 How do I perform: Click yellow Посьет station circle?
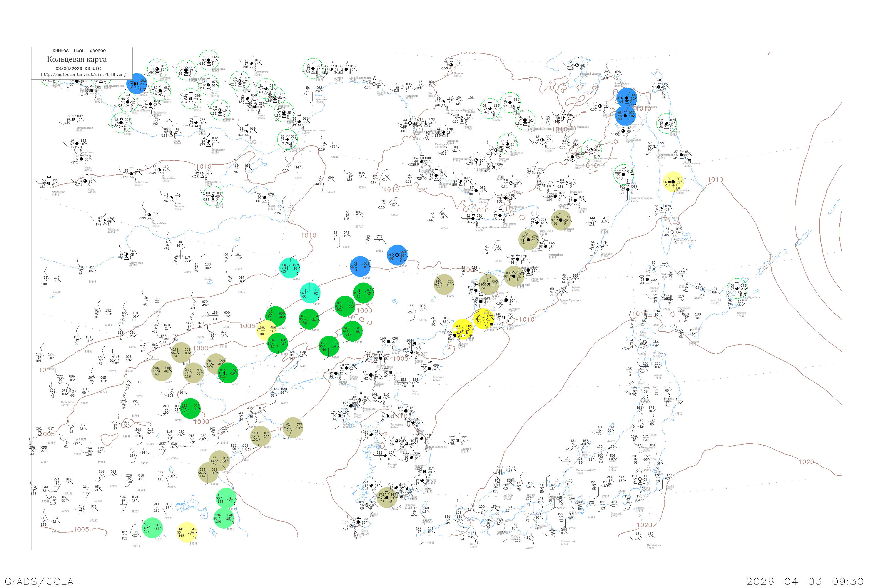[x=463, y=329]
